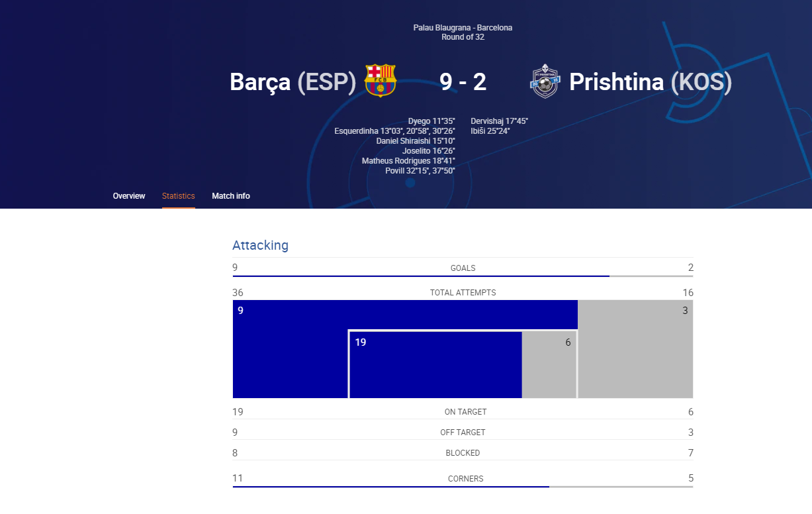Click Dervishaj 17'45" goalscorer entry
Viewport: 812px width, 514px height.
point(499,121)
